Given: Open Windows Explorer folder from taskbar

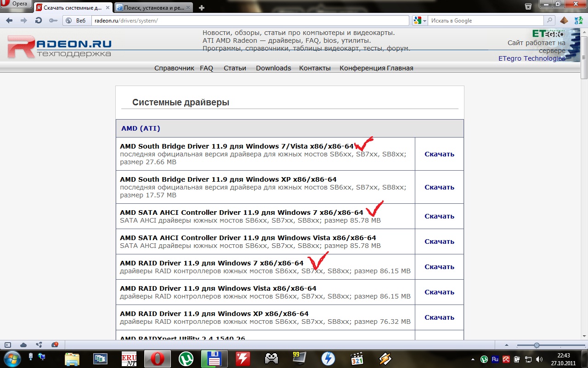Looking at the screenshot, I should point(72,358).
